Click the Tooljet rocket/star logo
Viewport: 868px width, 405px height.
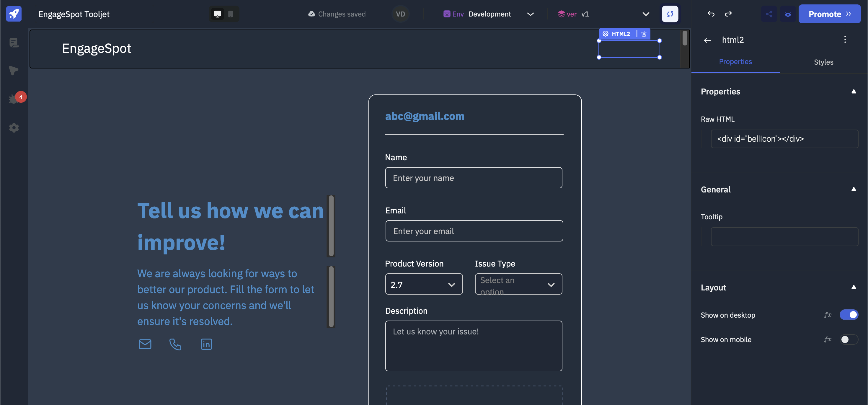tap(13, 13)
